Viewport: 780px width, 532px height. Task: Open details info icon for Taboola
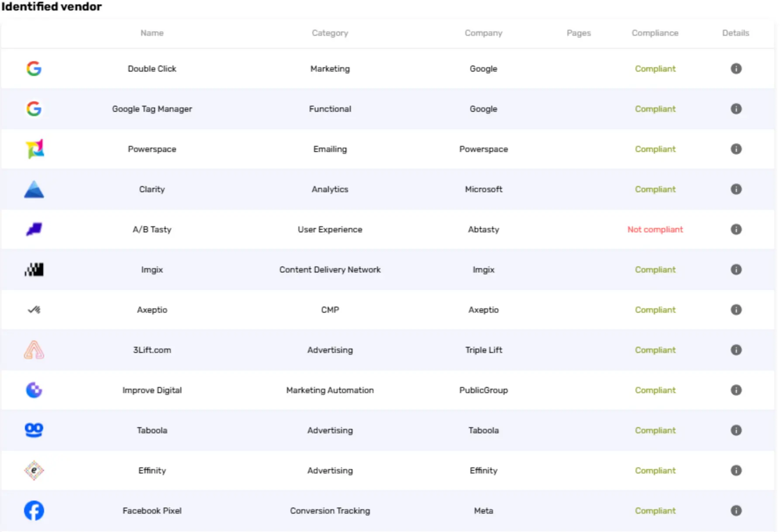click(x=736, y=430)
